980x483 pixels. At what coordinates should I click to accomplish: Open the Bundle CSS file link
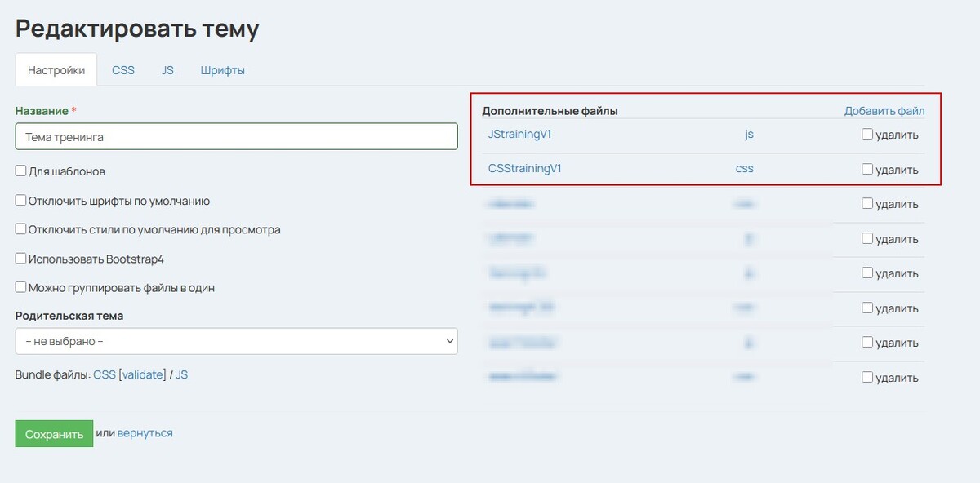pyautogui.click(x=105, y=374)
